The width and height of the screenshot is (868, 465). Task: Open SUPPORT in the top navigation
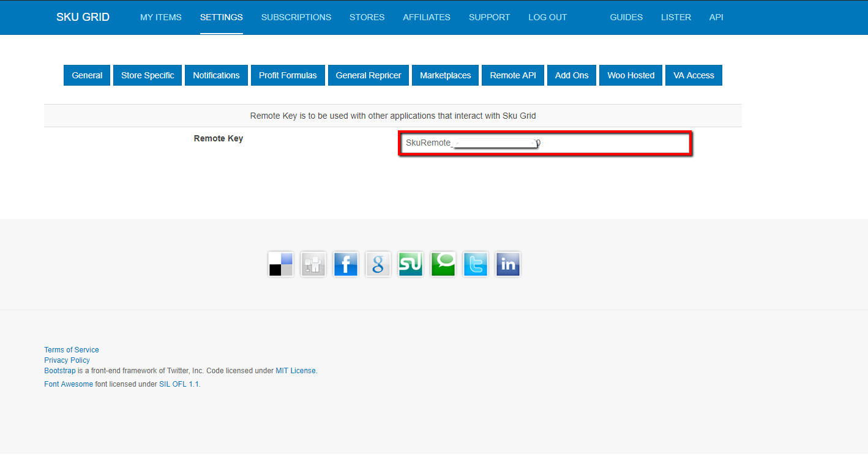coord(490,17)
